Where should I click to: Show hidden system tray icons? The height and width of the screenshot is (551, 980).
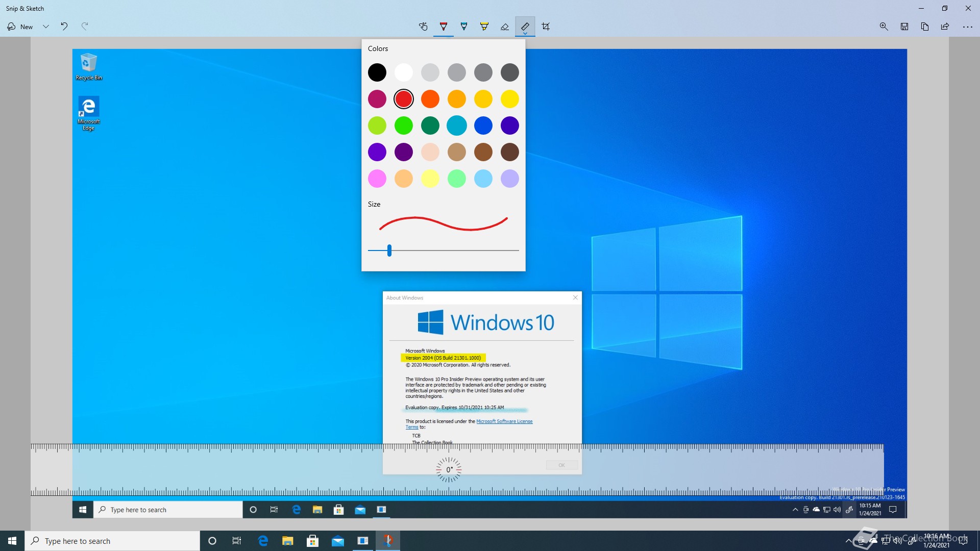(x=848, y=541)
